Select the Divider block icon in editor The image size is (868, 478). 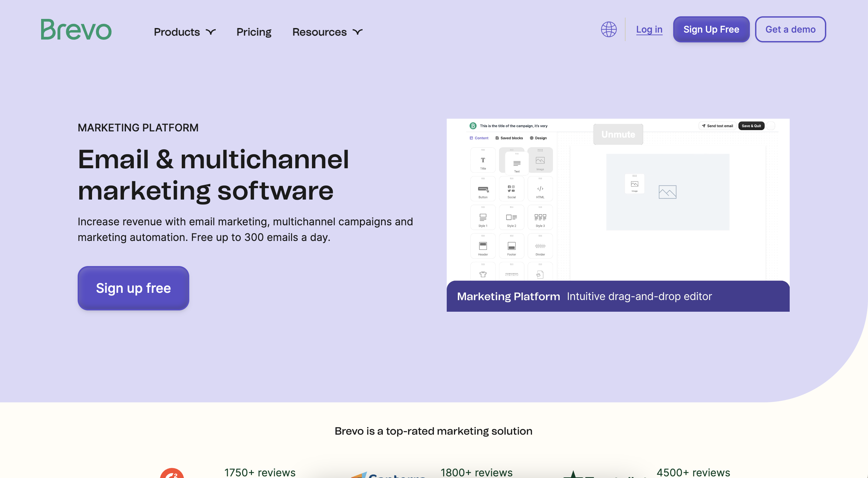point(540,246)
